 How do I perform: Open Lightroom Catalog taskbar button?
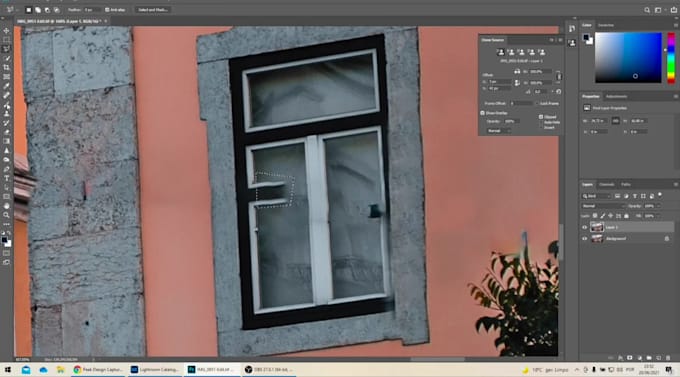click(155, 370)
